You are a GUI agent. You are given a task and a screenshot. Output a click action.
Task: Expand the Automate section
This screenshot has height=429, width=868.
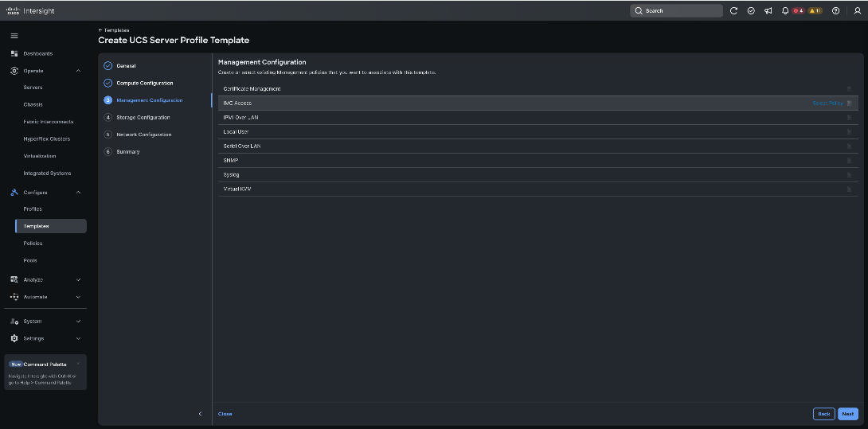click(x=78, y=297)
